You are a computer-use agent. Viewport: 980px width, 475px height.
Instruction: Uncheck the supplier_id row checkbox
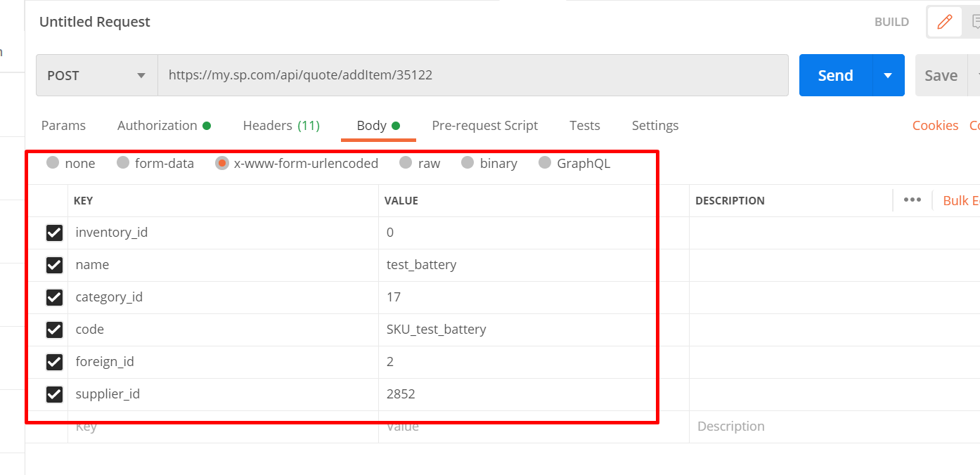[x=54, y=394]
